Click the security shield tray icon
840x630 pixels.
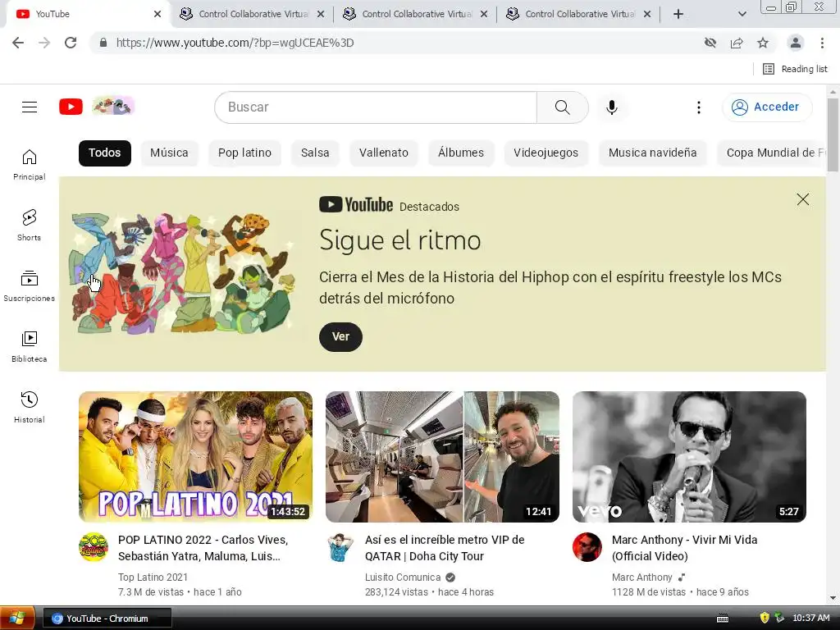765,618
